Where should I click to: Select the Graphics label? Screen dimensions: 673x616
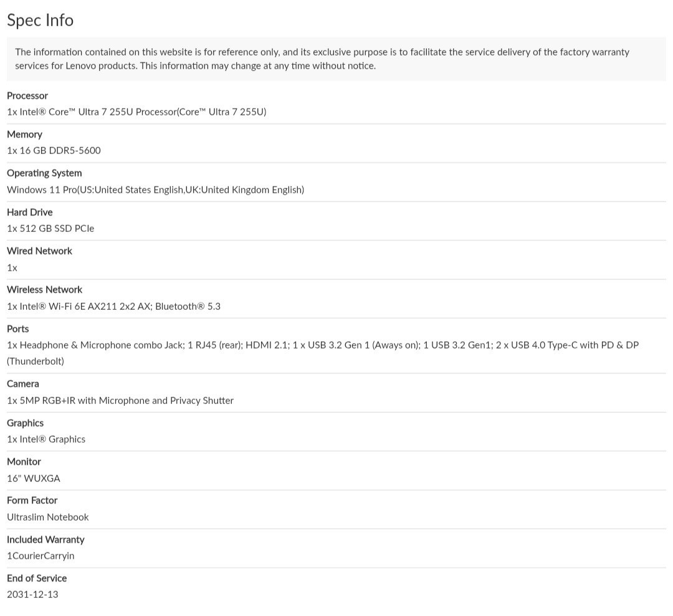pos(26,423)
